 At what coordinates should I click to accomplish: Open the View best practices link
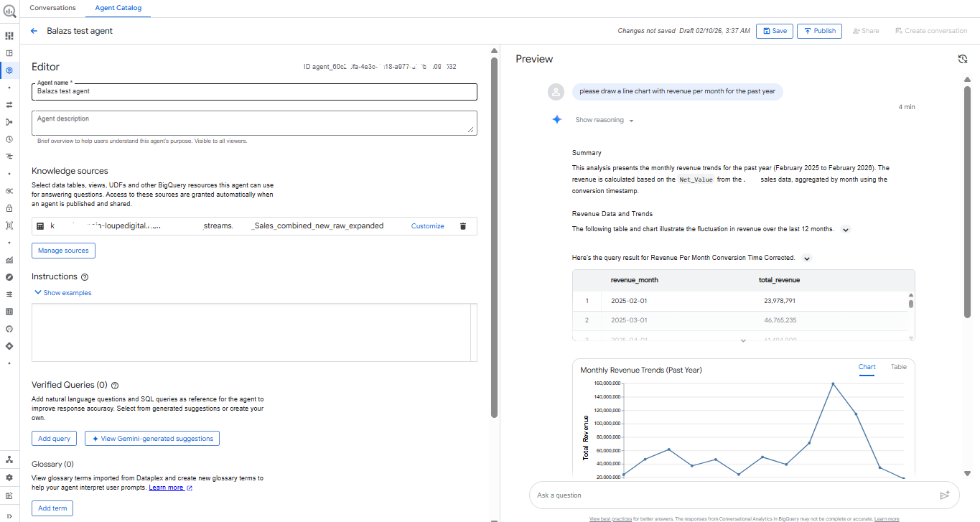point(610,518)
